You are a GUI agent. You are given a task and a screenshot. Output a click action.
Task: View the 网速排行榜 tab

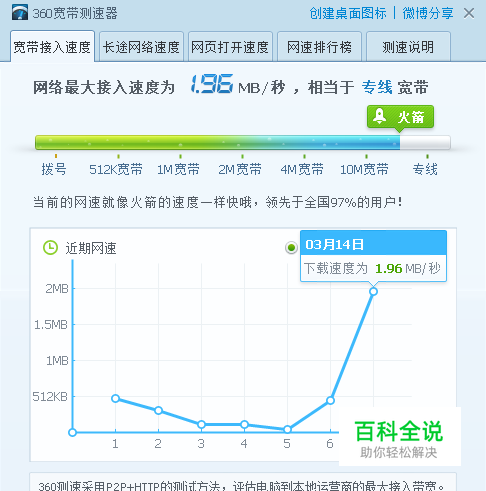click(319, 47)
